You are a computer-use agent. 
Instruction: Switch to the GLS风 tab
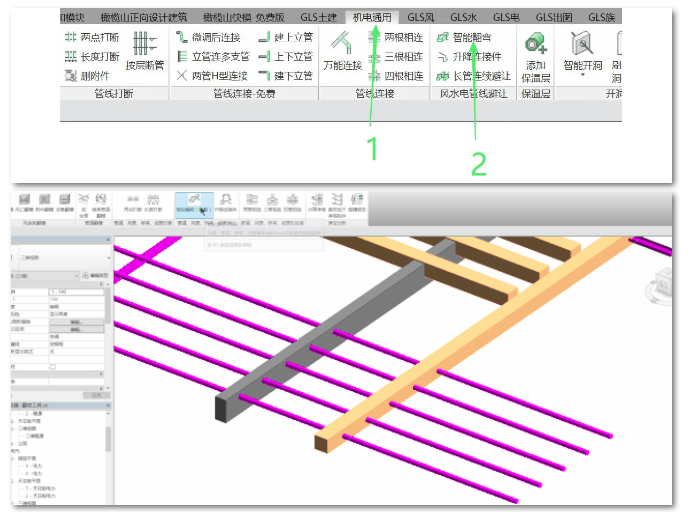pyautogui.click(x=420, y=17)
